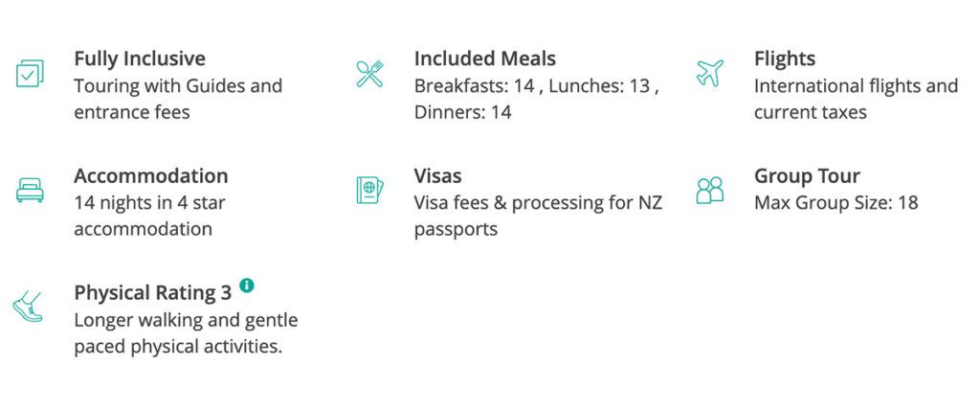Open the Physical Rating info tooltip icon
The image size is (980, 412).
click(x=247, y=285)
